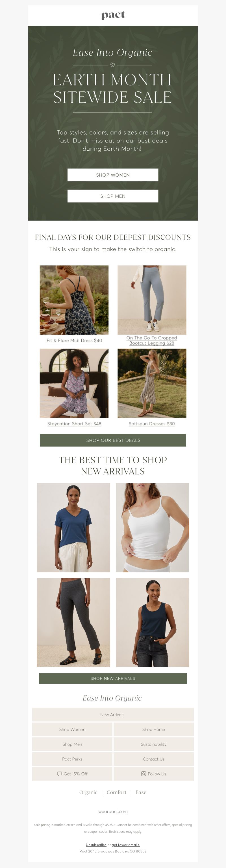Open Fit & Flare Midi Dress $40 link

[x=74, y=340]
